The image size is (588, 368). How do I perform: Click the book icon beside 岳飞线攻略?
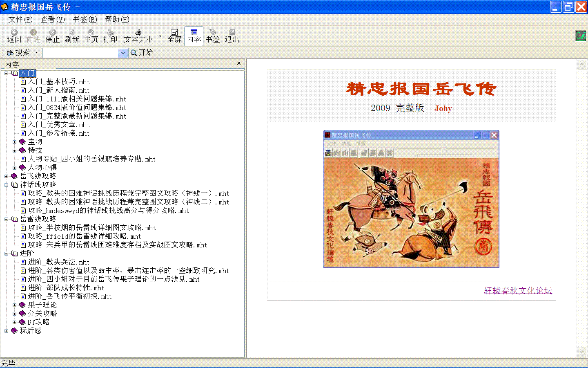15,176
